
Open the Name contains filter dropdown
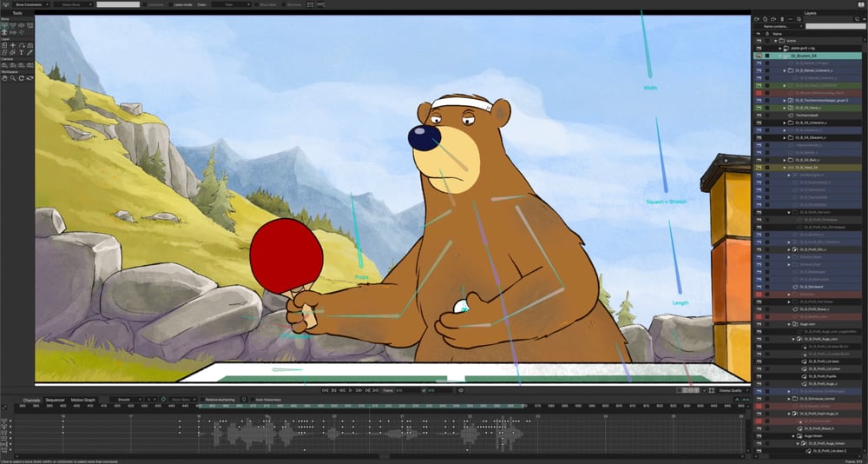[778, 26]
